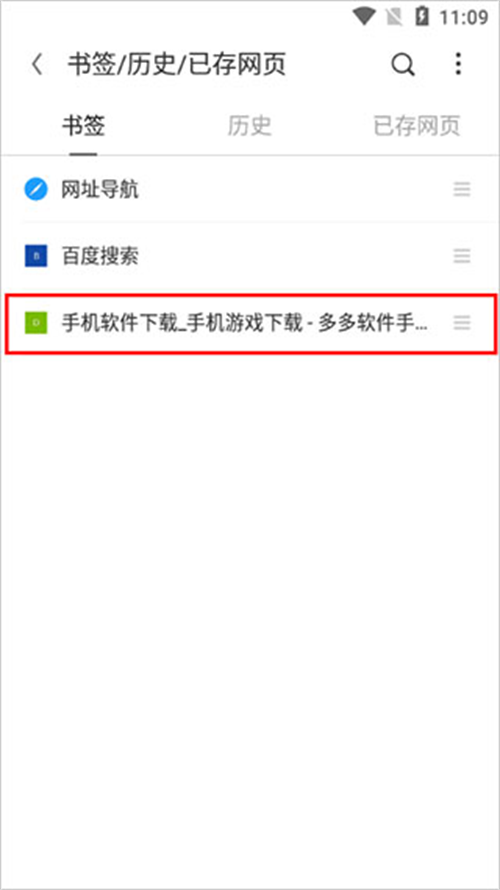The height and width of the screenshot is (890, 500).
Task: Click the 书签/历史/已存网页 page title
Action: point(177,65)
